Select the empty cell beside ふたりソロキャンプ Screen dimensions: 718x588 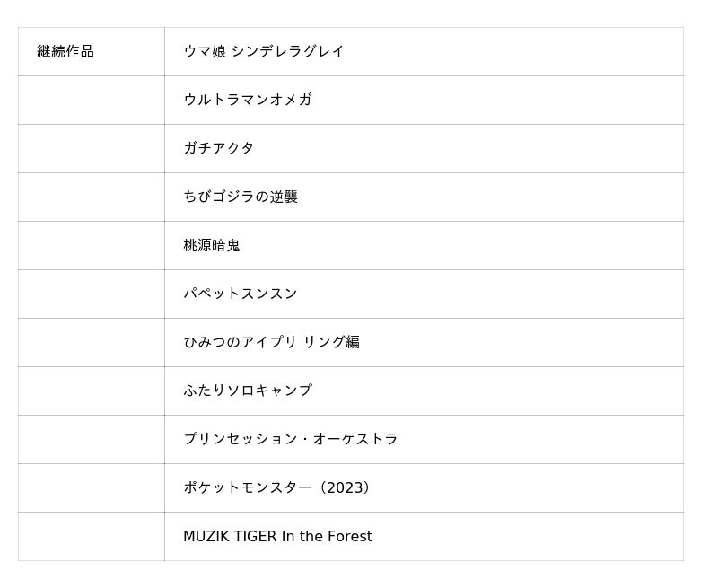point(92,391)
